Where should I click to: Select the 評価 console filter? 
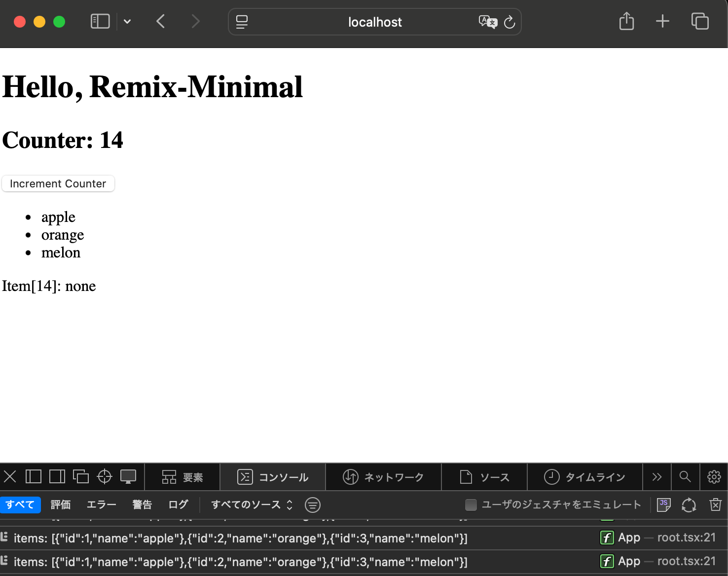pyautogui.click(x=61, y=504)
